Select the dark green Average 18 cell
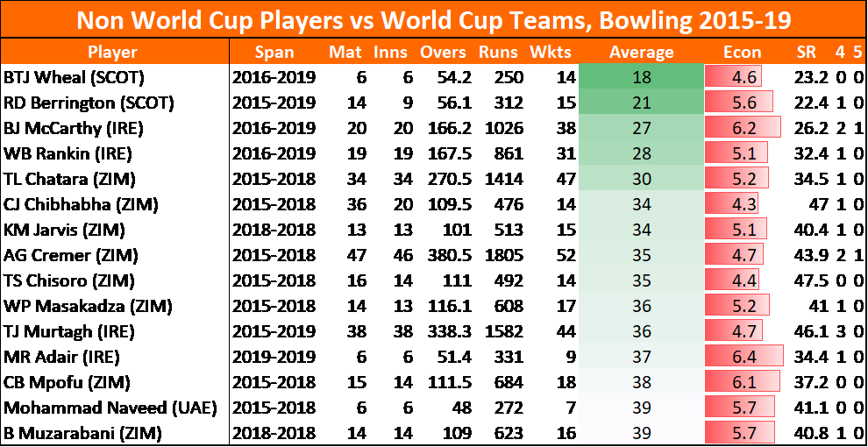The height and width of the screenshot is (447, 868). point(641,77)
